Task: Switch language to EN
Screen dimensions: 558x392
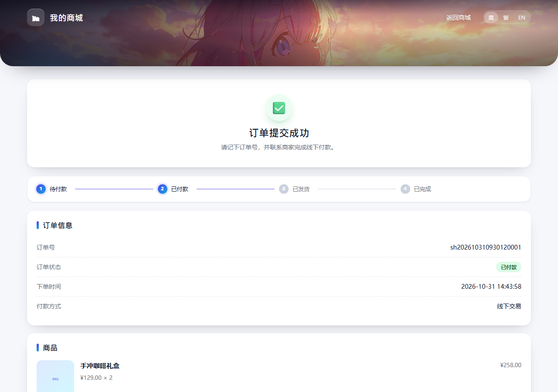Action: click(522, 18)
